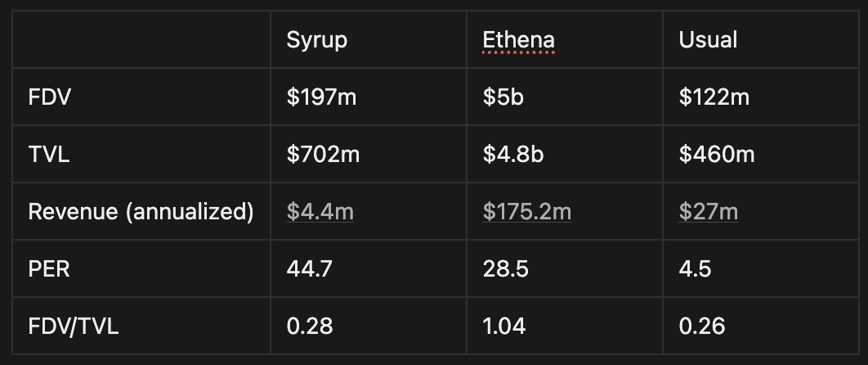Click Ethena's 1.04 FDV/TVL ratio
Viewport: 868px width, 365px height.
(x=503, y=327)
